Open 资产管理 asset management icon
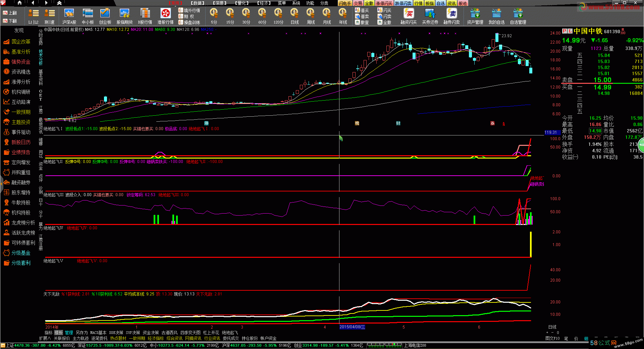The width and height of the screenshot is (644, 349). tap(475, 16)
